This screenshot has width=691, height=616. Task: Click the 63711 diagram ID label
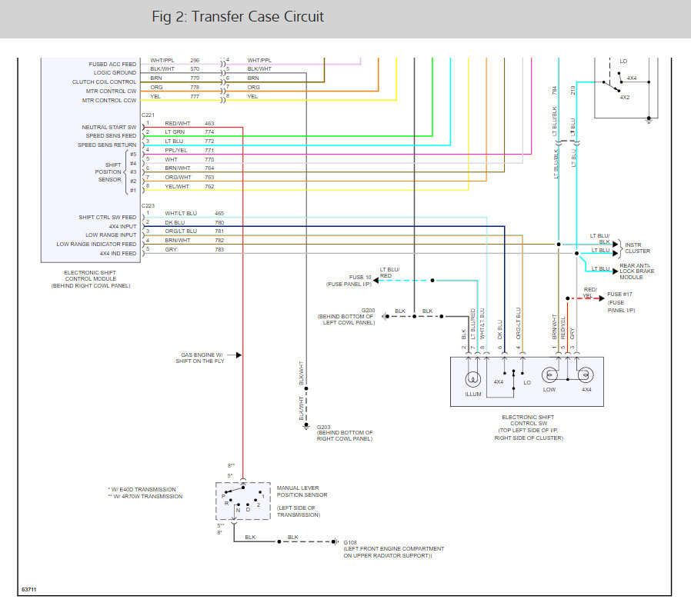[28, 588]
